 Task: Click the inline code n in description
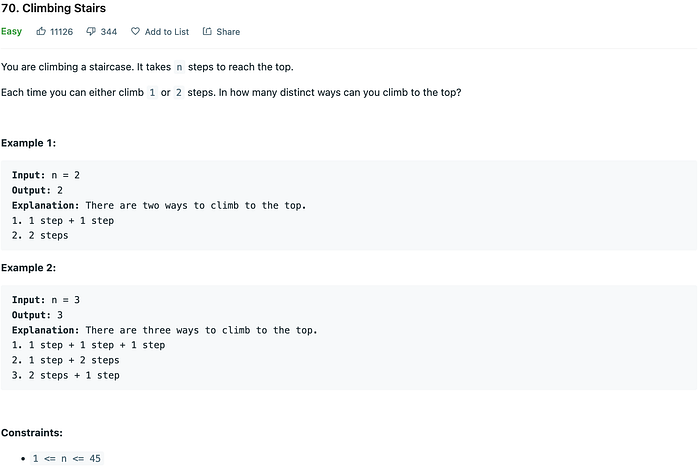coord(179,67)
